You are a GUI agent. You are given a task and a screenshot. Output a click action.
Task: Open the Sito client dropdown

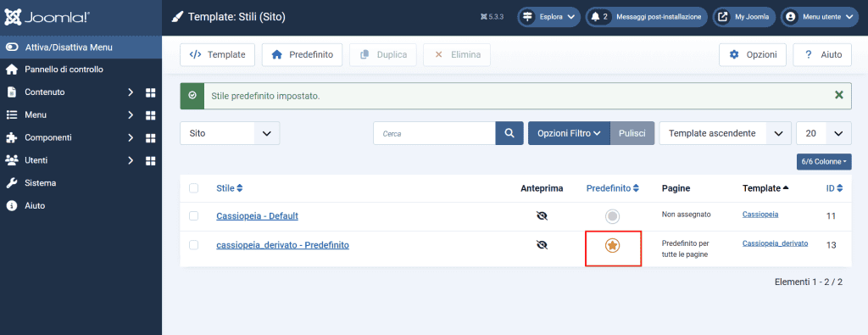[230, 133]
